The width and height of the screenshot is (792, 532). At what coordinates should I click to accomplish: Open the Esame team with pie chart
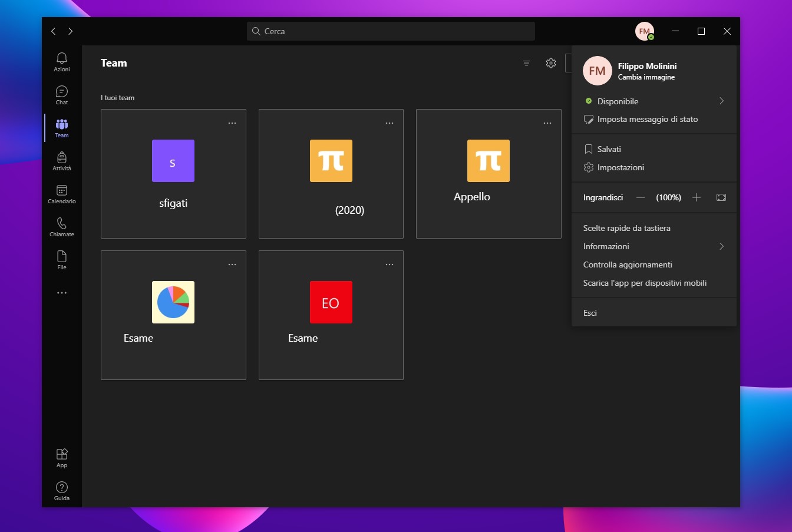point(173,315)
